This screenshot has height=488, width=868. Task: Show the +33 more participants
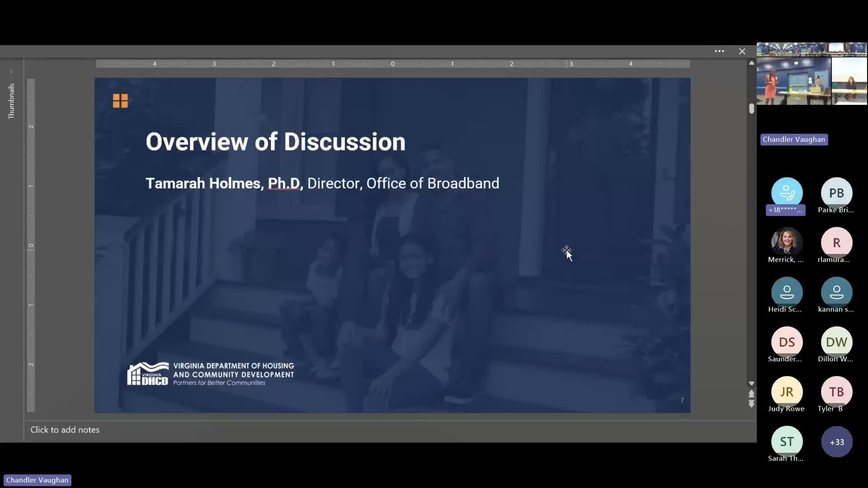point(836,442)
